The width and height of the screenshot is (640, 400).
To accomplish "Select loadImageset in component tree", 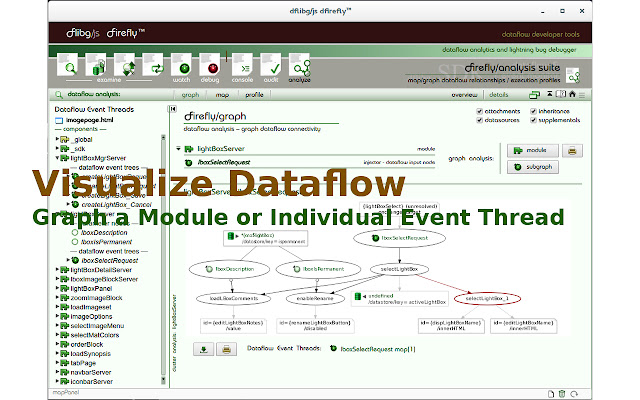I will [91, 307].
